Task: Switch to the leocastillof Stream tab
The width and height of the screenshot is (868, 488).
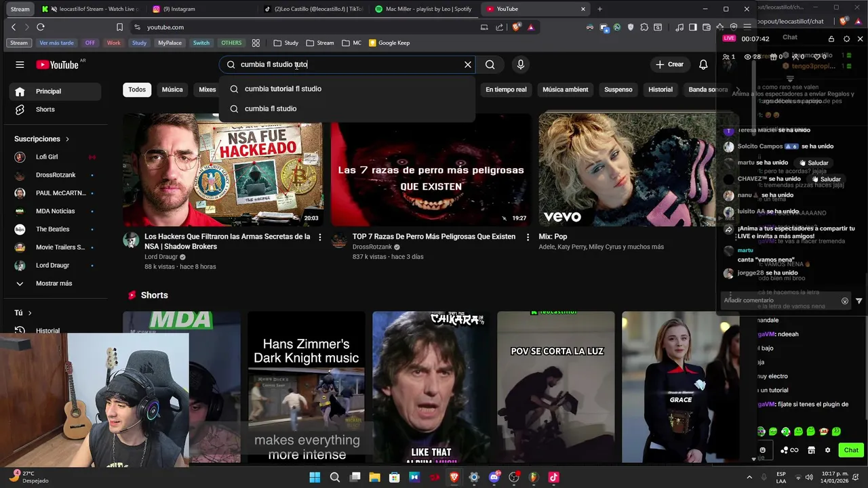Action: (x=91, y=9)
